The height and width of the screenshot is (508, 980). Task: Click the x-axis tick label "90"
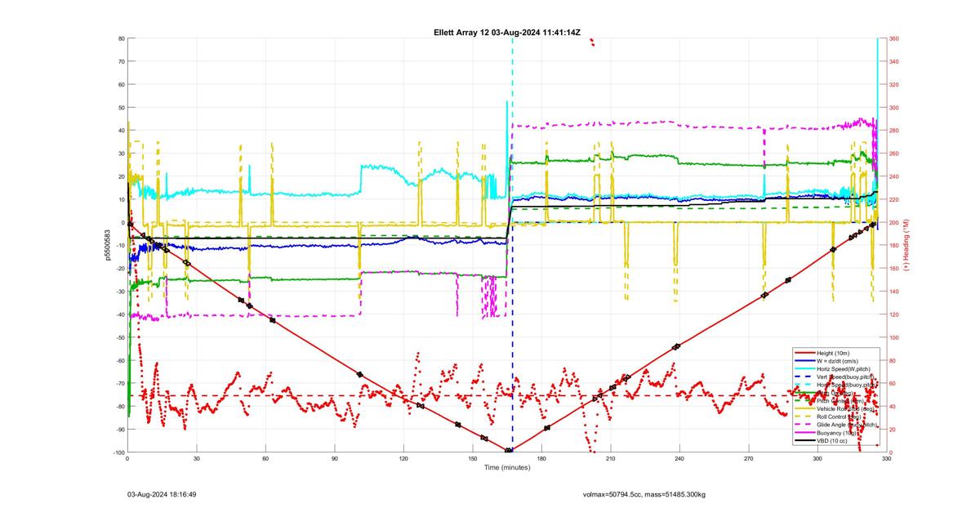click(x=335, y=459)
